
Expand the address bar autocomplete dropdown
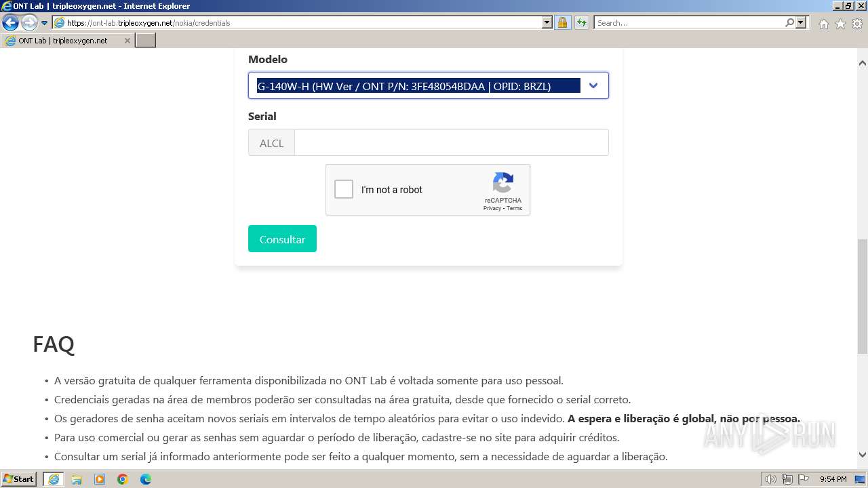click(547, 23)
